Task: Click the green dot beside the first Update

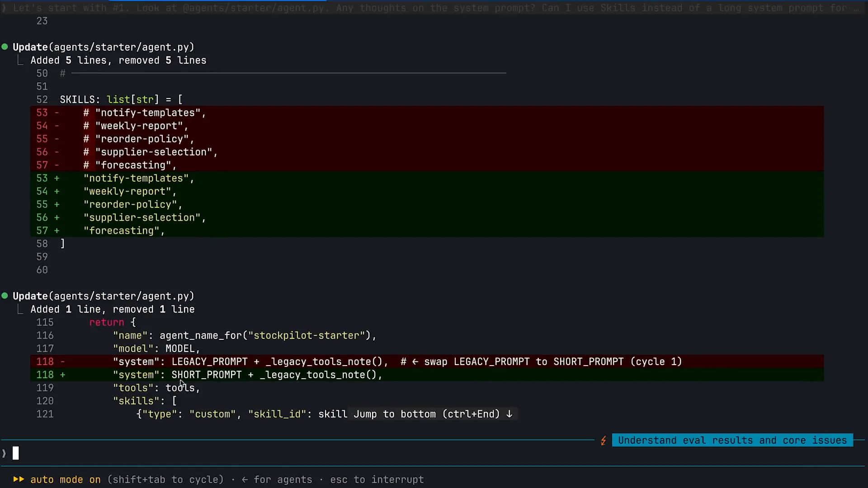Action: click(x=5, y=47)
